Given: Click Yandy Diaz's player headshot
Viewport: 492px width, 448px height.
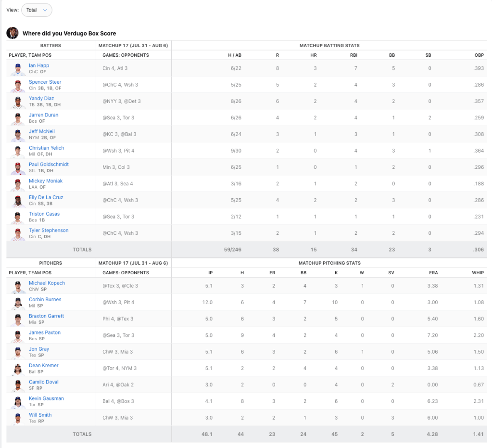Looking at the screenshot, I should tap(18, 102).
